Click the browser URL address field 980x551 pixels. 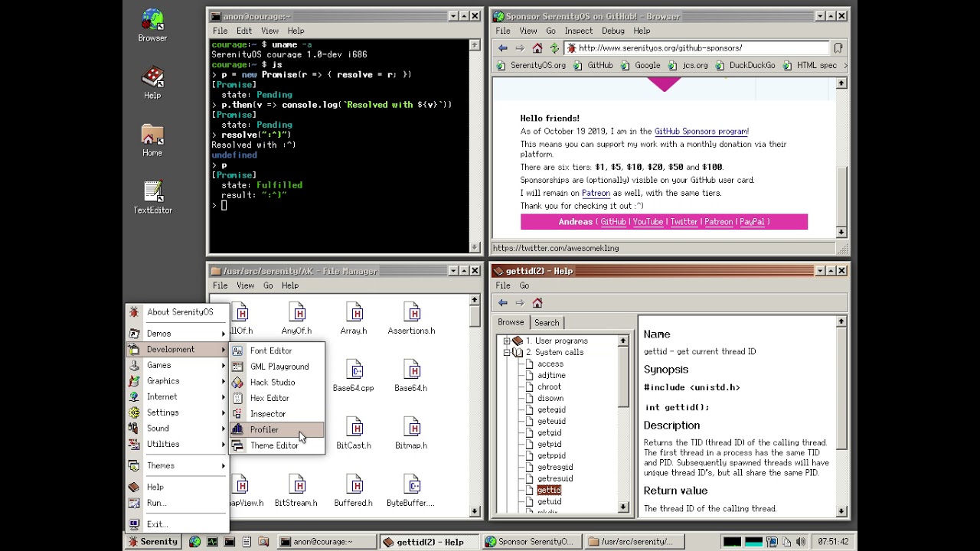(x=697, y=48)
